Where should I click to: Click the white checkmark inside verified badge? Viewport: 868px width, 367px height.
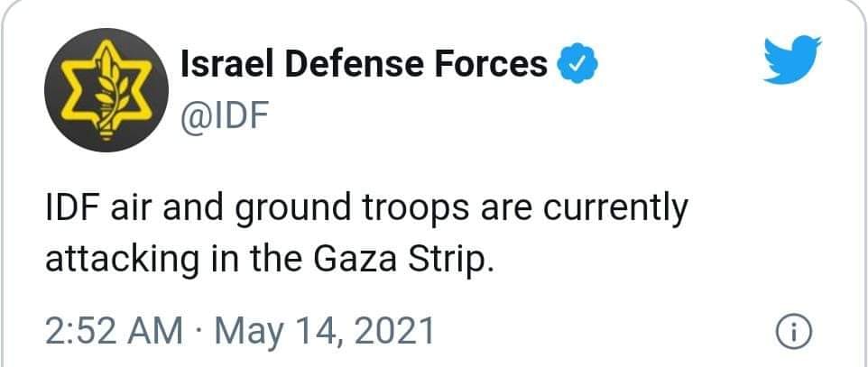(577, 63)
